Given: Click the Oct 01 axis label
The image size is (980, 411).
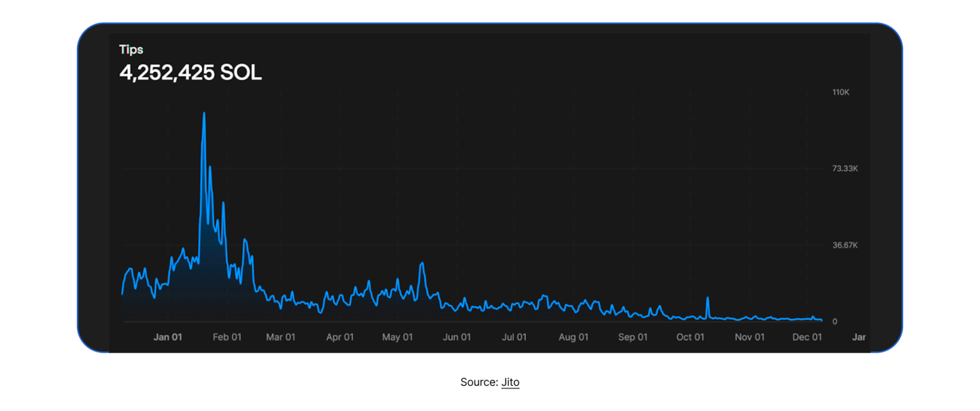Looking at the screenshot, I should [689, 337].
